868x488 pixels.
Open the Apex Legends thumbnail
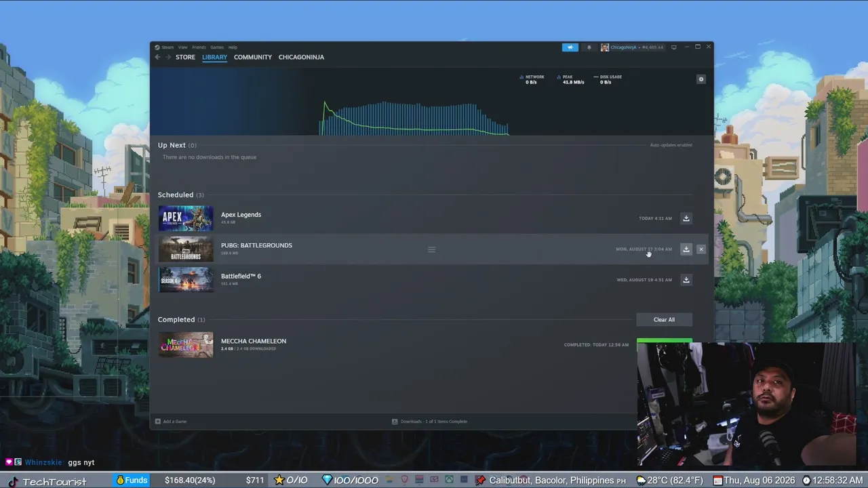(x=186, y=218)
